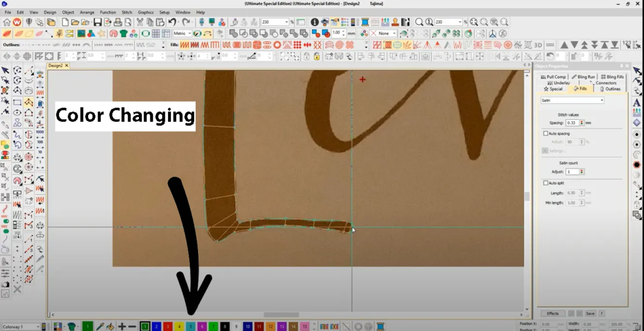Click the mirror horizontally icon in transform bar
The image size is (644, 331).
(7, 56)
